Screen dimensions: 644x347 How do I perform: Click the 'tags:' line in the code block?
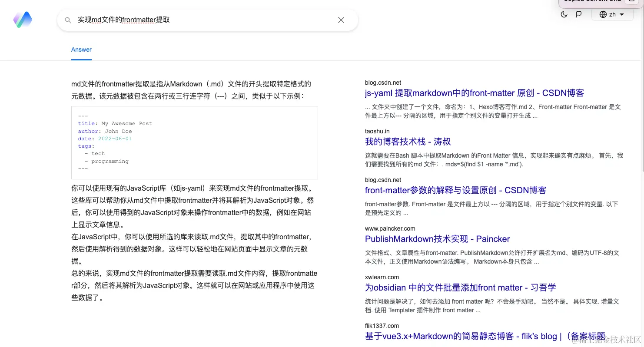point(86,146)
